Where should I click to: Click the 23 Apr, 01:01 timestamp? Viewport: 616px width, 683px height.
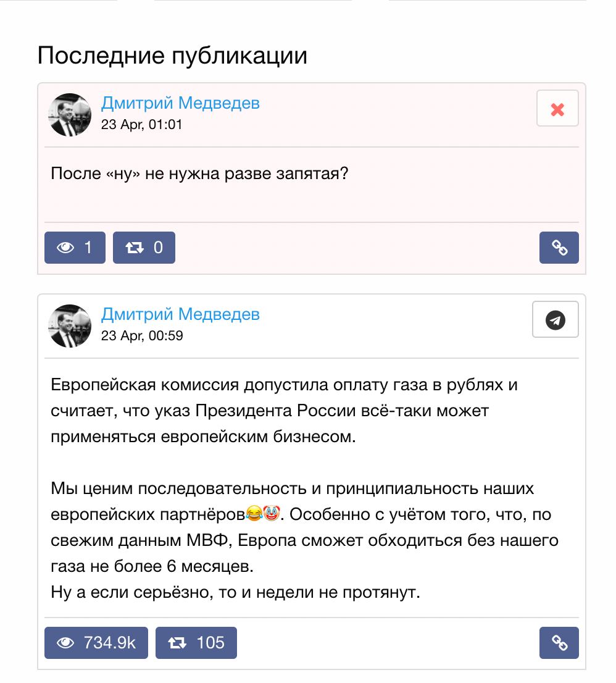141,125
